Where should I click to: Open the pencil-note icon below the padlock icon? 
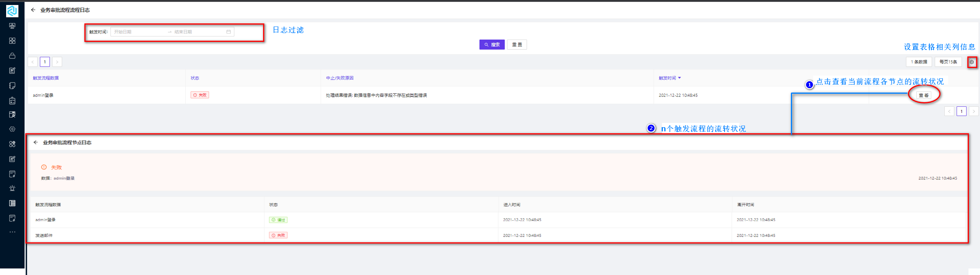(x=12, y=71)
